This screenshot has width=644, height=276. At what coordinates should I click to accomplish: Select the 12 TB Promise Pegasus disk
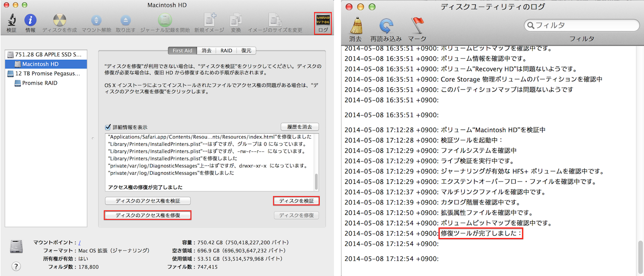pos(46,74)
